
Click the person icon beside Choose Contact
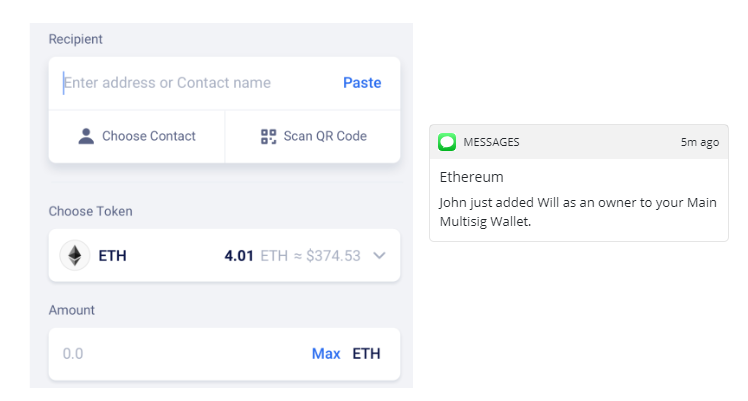pyautogui.click(x=86, y=136)
